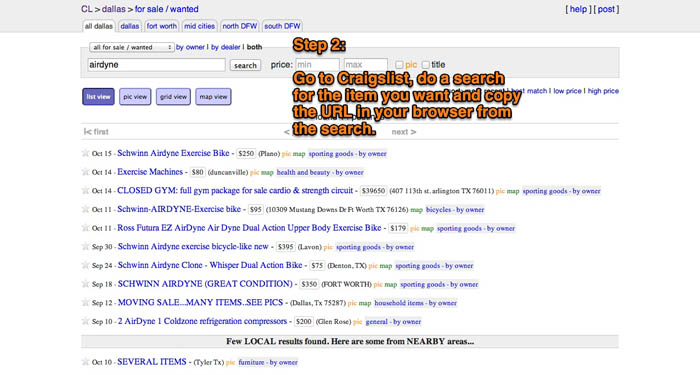
Task: Open the post link
Action: [x=606, y=9]
